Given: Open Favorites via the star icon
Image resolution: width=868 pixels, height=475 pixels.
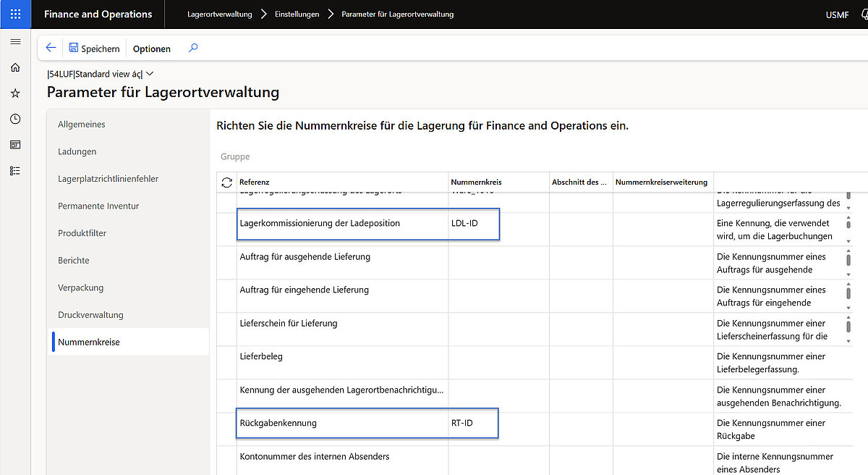Looking at the screenshot, I should 15,93.
